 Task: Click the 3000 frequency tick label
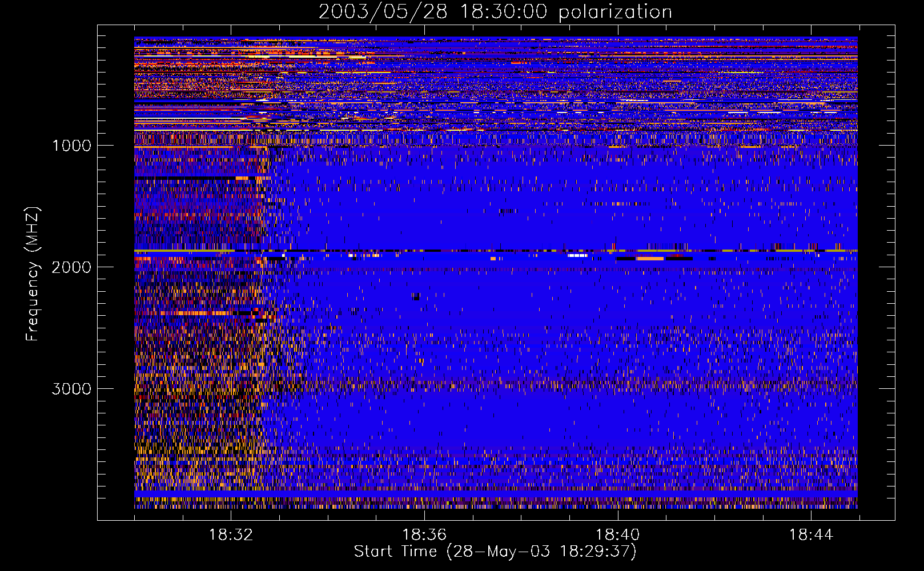click(71, 389)
